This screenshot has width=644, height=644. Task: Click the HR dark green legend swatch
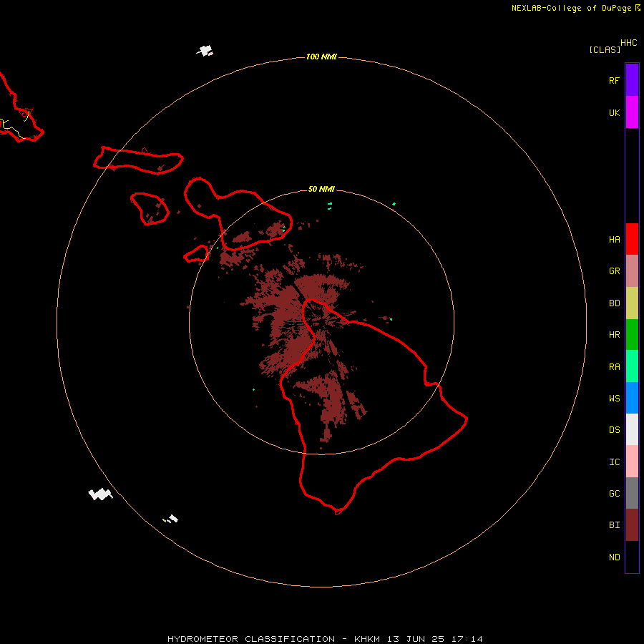(632, 334)
